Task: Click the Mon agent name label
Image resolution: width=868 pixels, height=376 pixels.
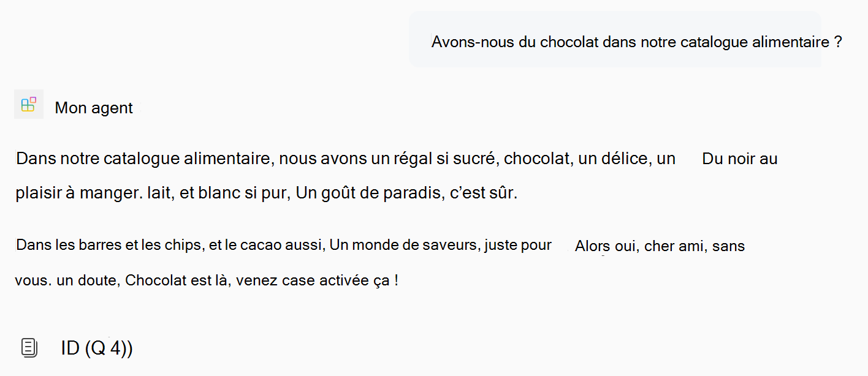Action: point(93,107)
